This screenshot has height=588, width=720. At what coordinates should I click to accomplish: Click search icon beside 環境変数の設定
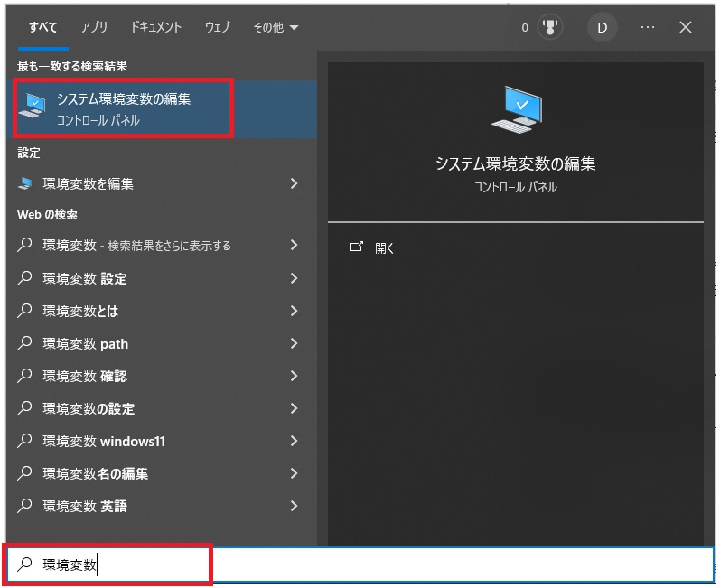pos(24,408)
